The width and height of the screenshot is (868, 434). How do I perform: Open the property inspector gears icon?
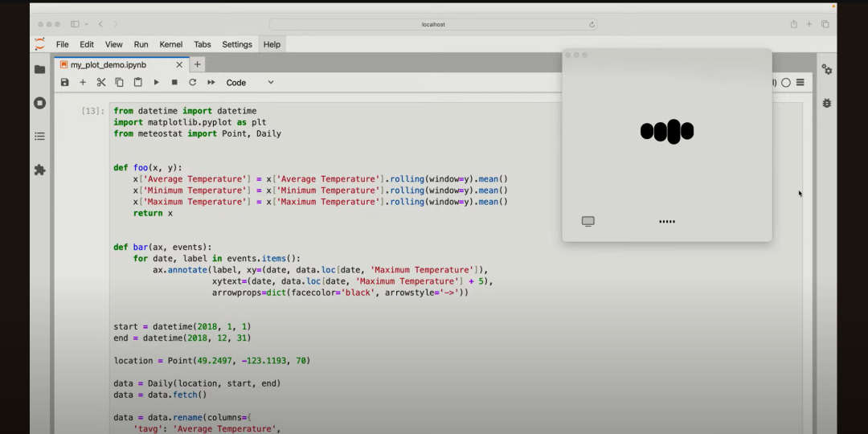(x=827, y=70)
